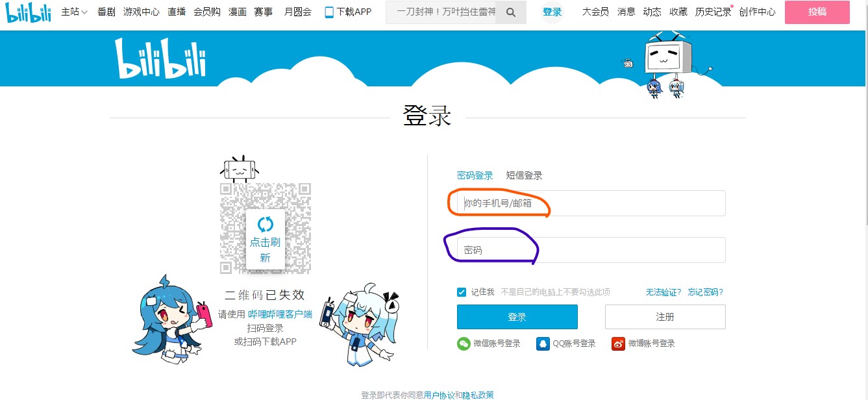Click the pink 投稿 button
This screenshot has width=868, height=400.
pyautogui.click(x=817, y=12)
